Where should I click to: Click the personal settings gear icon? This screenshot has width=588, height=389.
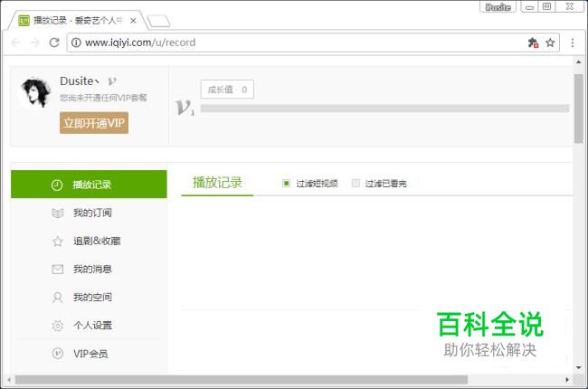57,326
